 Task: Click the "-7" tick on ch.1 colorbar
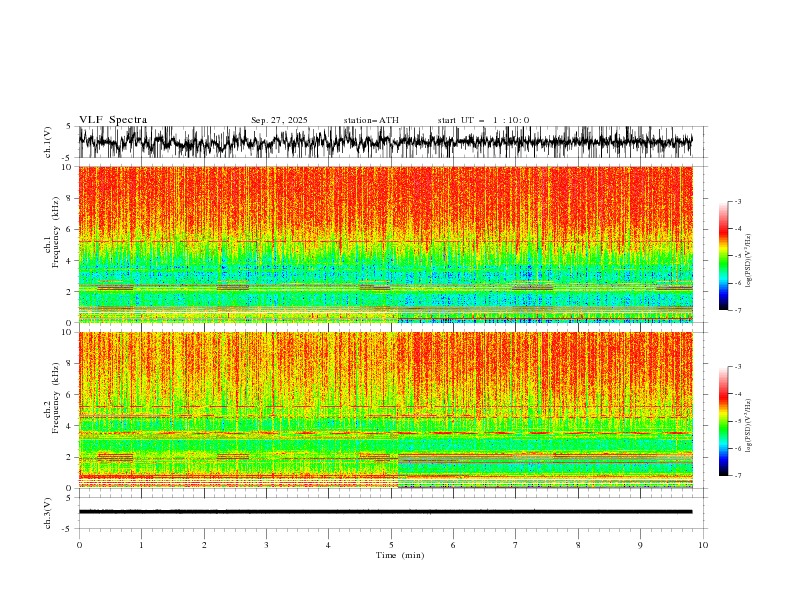[x=737, y=311]
